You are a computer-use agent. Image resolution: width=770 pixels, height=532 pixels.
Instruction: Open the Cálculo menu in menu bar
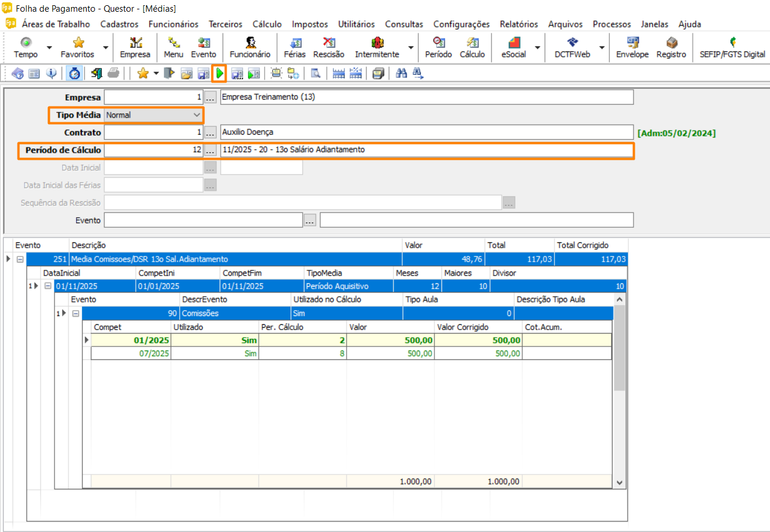(267, 24)
